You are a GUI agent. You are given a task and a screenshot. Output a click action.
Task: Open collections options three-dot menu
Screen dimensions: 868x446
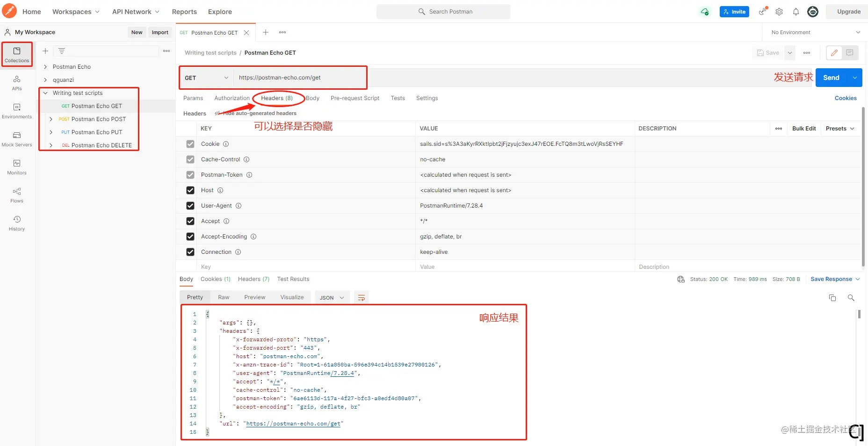[166, 51]
